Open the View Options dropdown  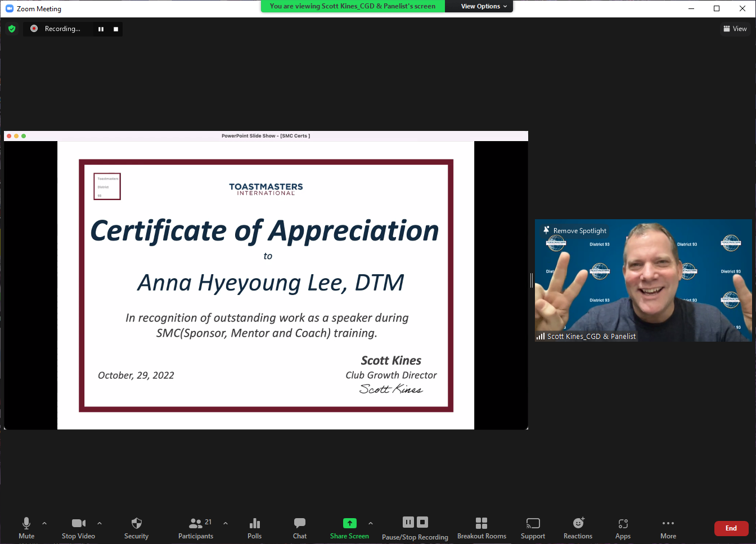(483, 6)
